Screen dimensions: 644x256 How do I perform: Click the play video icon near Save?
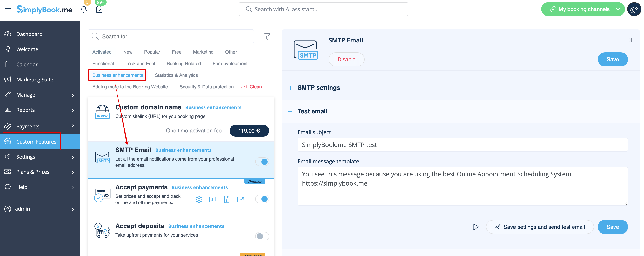475,227
